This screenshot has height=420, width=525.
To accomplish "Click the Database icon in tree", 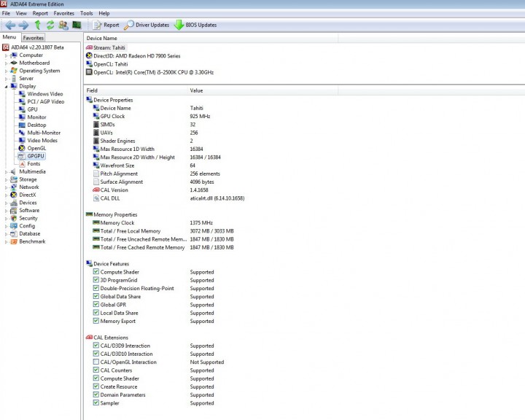I will [x=14, y=233].
